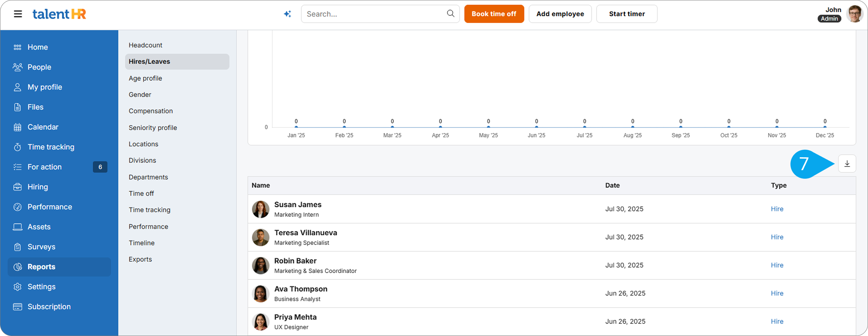Download the hires/leaves report table
This screenshot has height=336, width=868.
tap(847, 164)
